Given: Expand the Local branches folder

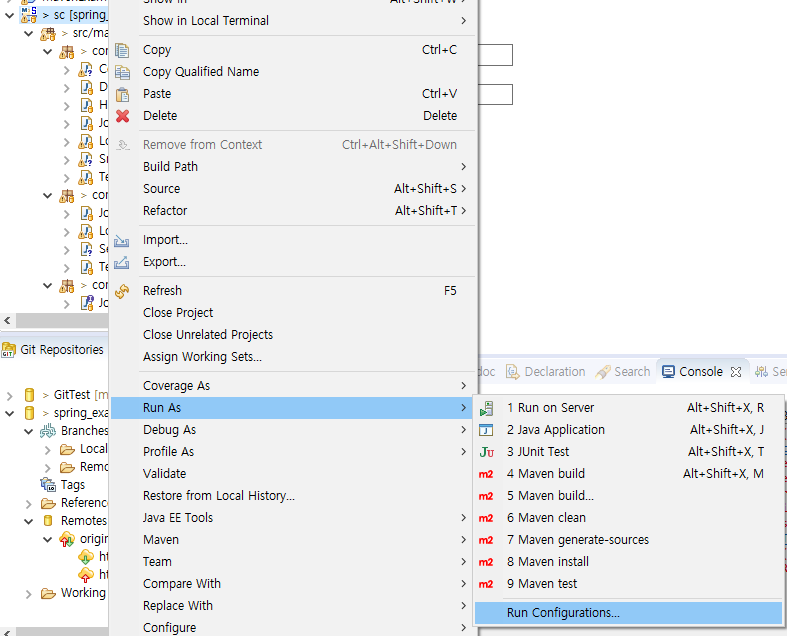Looking at the screenshot, I should [48, 450].
